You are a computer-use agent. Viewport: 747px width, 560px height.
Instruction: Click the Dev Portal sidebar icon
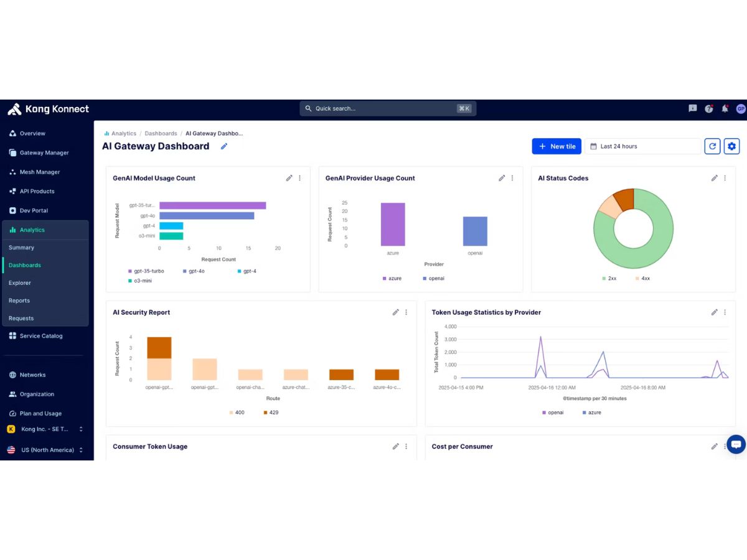13,210
